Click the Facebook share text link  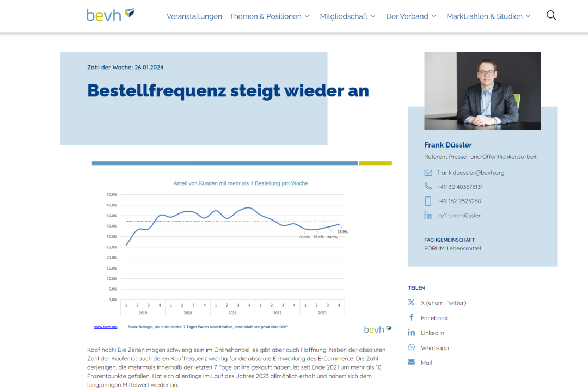coord(434,318)
